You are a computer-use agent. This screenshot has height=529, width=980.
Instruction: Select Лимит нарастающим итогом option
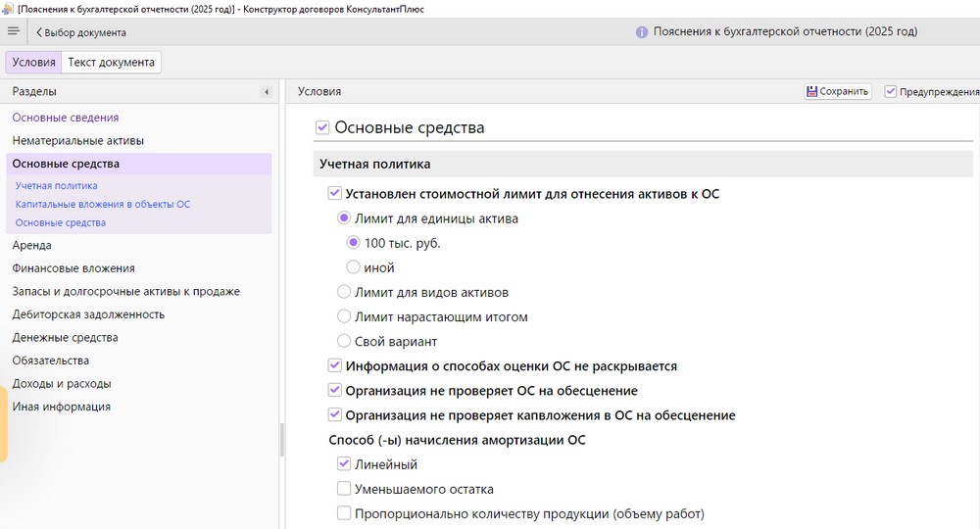(344, 316)
